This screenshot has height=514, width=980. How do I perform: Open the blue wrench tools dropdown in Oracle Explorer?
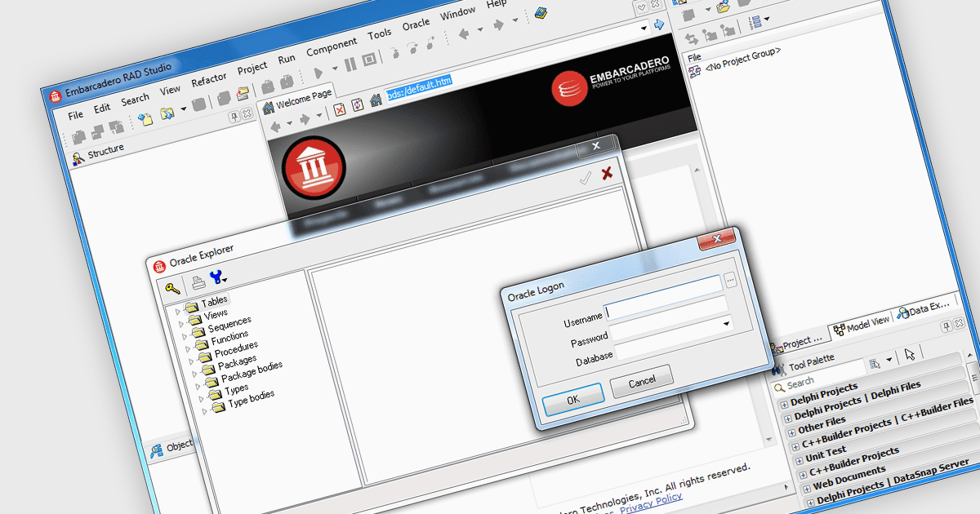click(x=218, y=278)
